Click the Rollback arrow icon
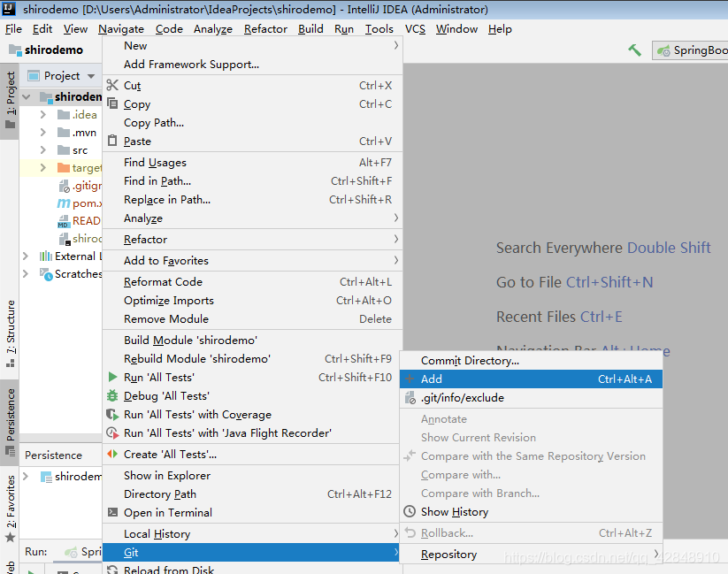This screenshot has height=574, width=728. pyautogui.click(x=410, y=532)
